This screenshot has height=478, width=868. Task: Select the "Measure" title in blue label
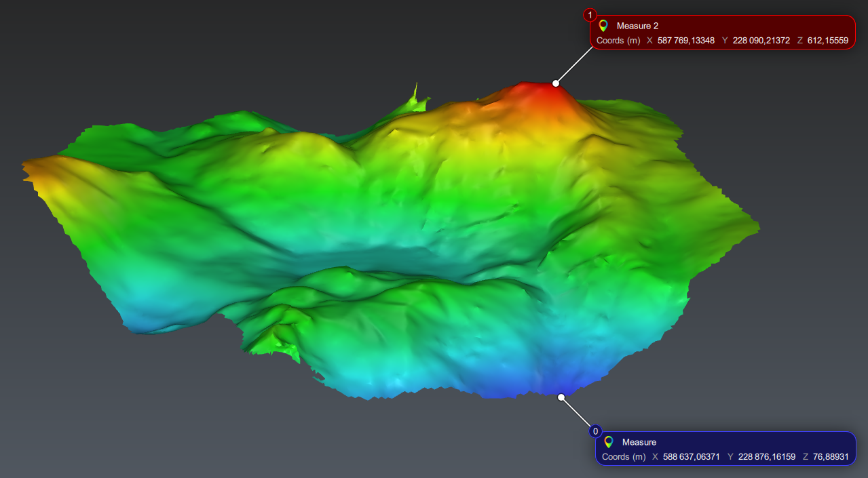(x=639, y=442)
